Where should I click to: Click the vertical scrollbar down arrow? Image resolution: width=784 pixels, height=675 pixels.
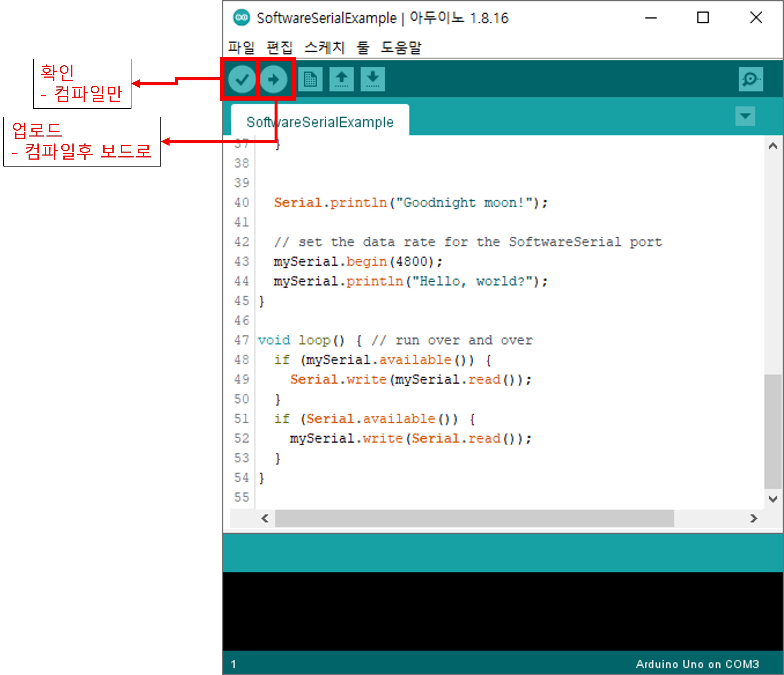coord(773,499)
